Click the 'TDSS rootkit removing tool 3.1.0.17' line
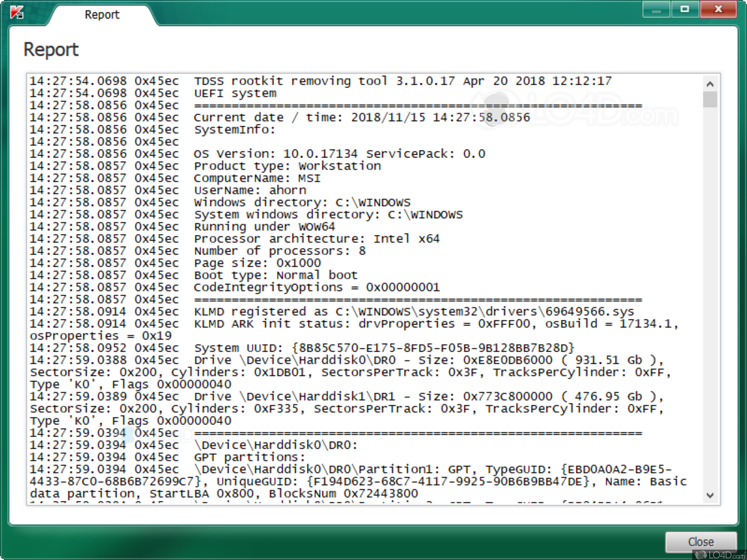Image resolution: width=747 pixels, height=560 pixels. [x=321, y=81]
